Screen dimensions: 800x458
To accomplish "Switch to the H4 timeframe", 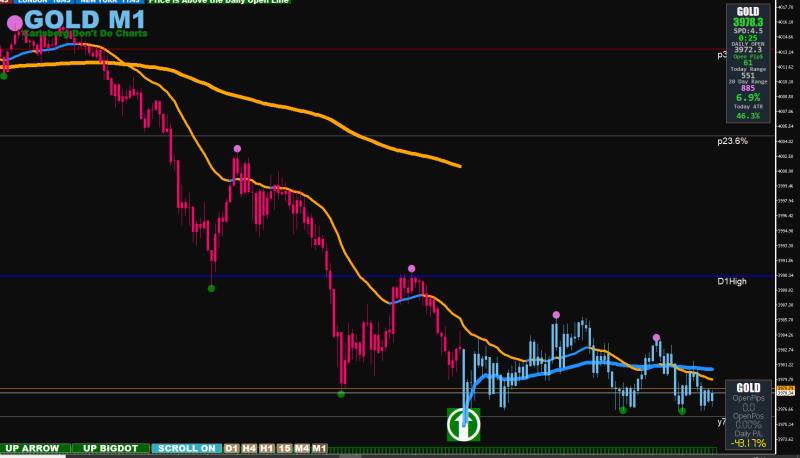I will [x=249, y=448].
